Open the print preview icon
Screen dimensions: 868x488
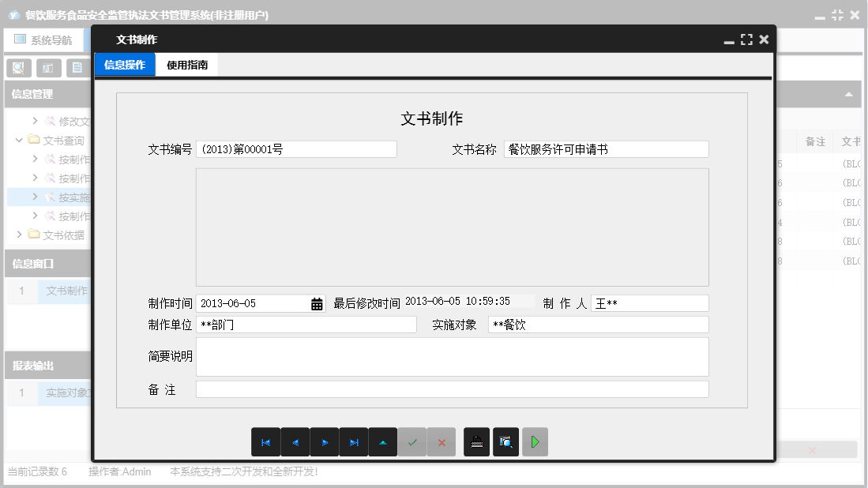click(x=505, y=442)
